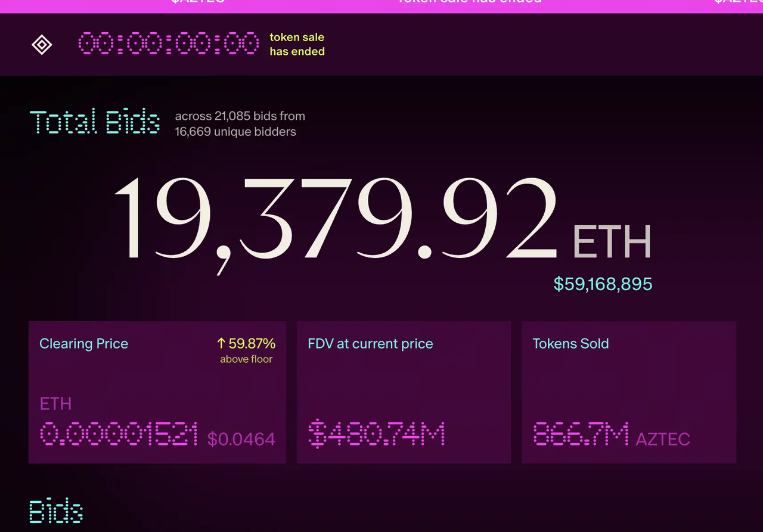
Task: Click the $59,168,895 dollar total
Action: point(603,284)
